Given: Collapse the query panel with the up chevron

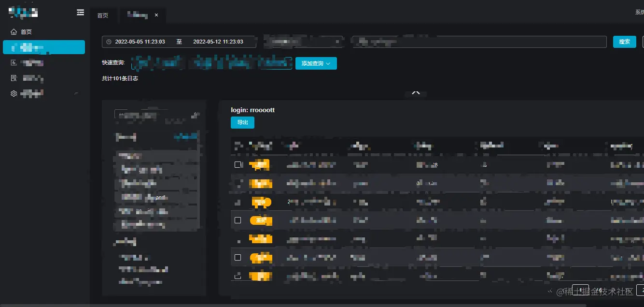Looking at the screenshot, I should click(x=416, y=92).
